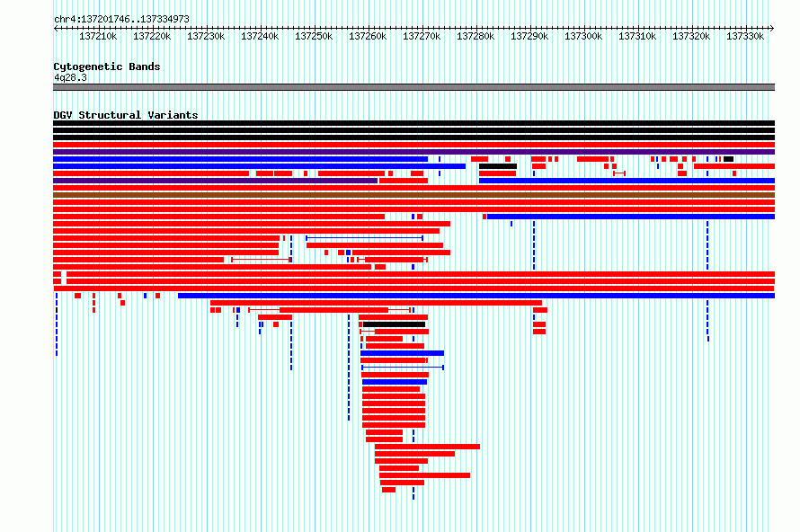Image resolution: width=800 pixels, height=532 pixels.
Task: Pick the 137320k ruler label
Action: (691, 36)
